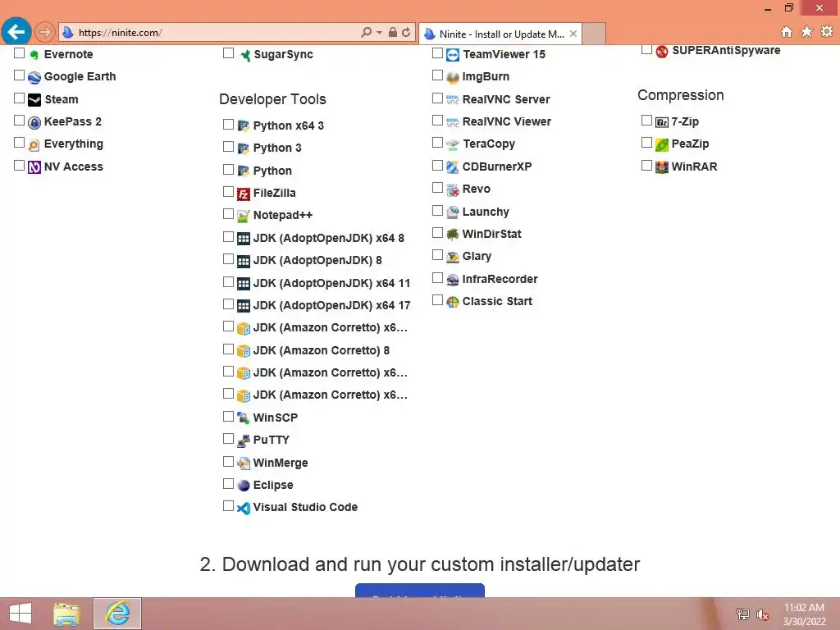
Task: Switch to the Ninite browser tab
Action: tap(500, 34)
